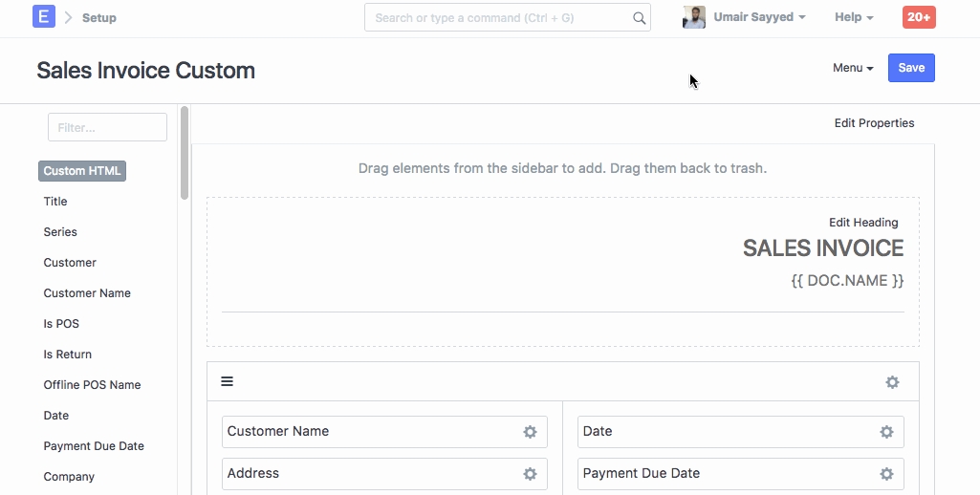Click the sidebar vertical scrollbar
The image size is (980, 495).
coord(184,153)
